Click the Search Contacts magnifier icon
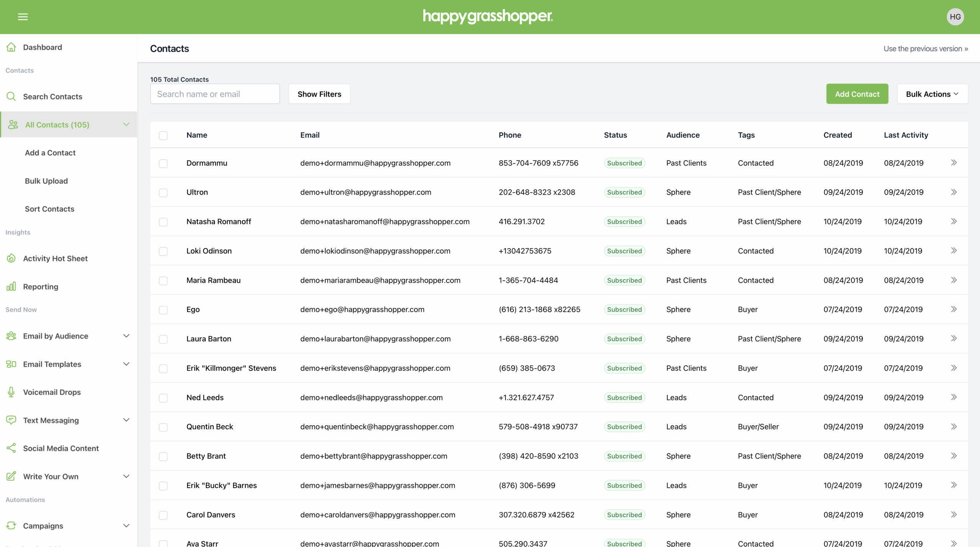 point(11,97)
